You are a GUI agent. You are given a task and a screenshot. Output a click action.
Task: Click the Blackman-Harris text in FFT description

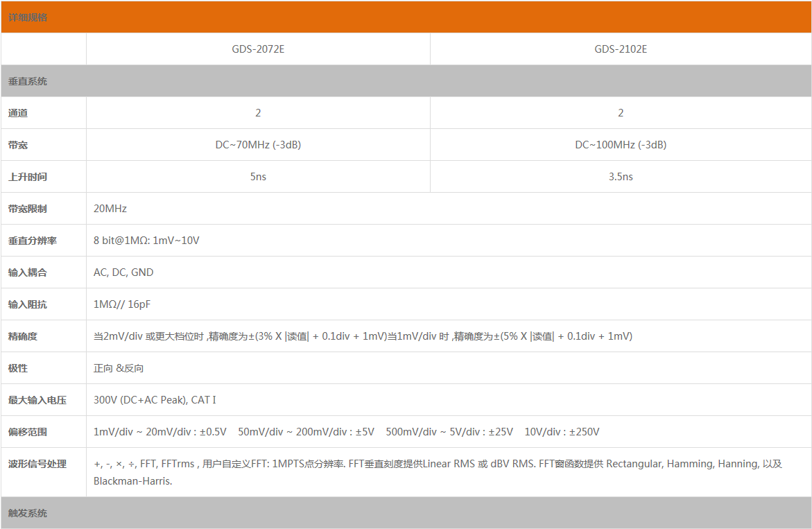132,481
